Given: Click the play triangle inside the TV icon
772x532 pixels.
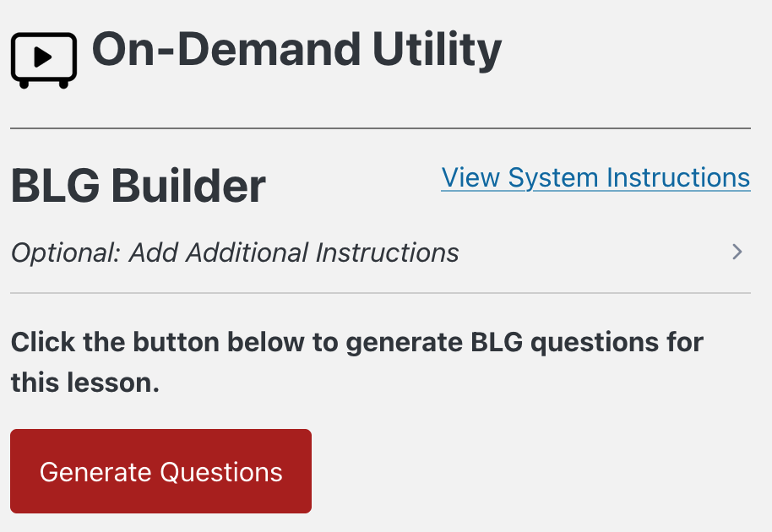Looking at the screenshot, I should pos(44,57).
